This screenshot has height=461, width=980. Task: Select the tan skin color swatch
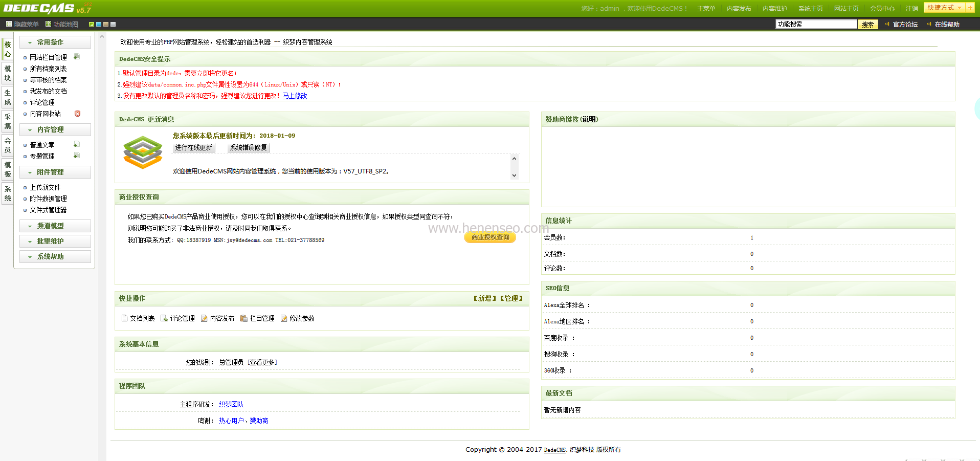point(106,24)
